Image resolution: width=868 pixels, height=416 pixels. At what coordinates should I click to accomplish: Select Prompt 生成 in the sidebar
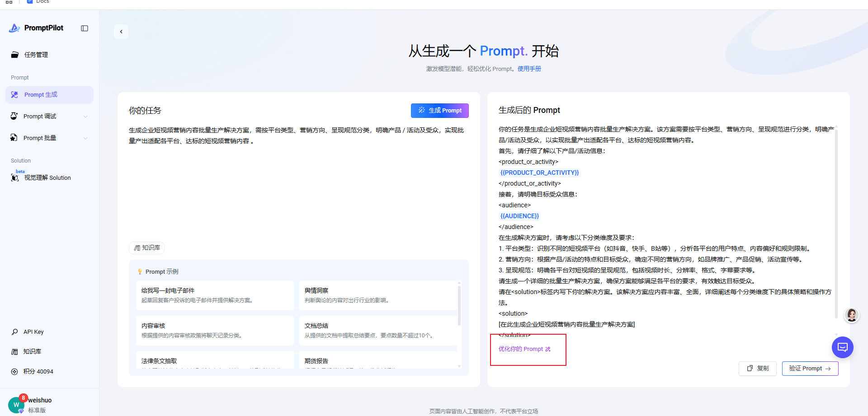pyautogui.click(x=41, y=95)
